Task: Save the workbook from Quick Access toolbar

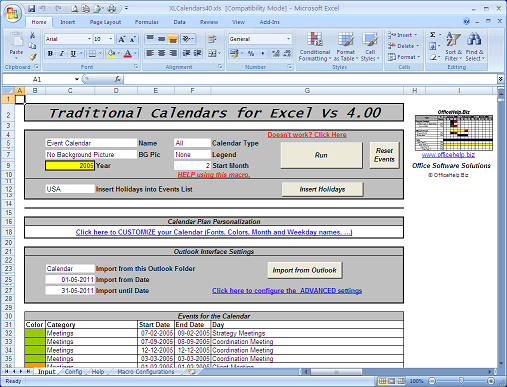Action: [31, 8]
